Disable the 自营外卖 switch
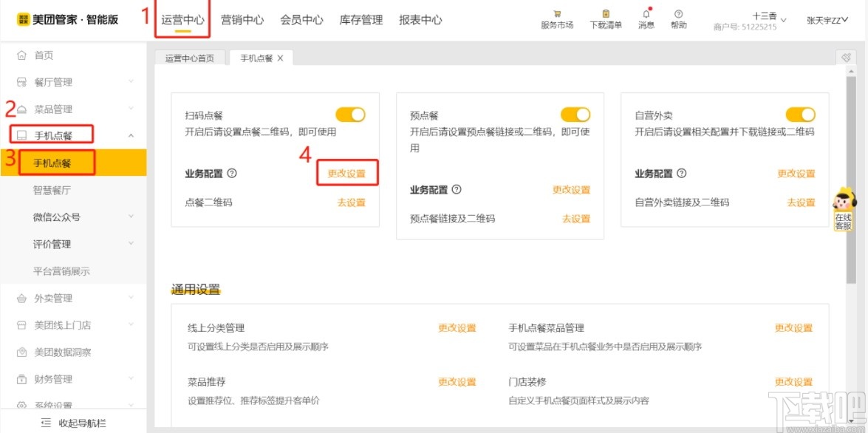This screenshot has height=433, width=868. pos(801,115)
